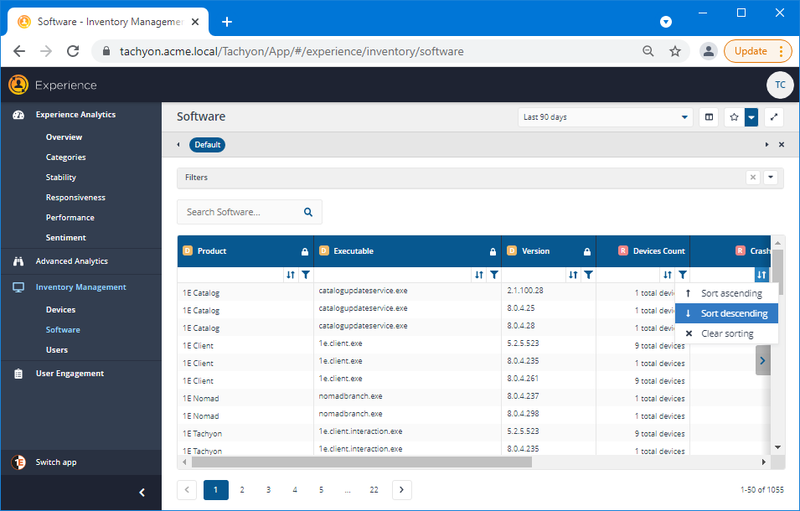Click the nomadbranch.exe cell for version 8.0.4.237

[407, 396]
